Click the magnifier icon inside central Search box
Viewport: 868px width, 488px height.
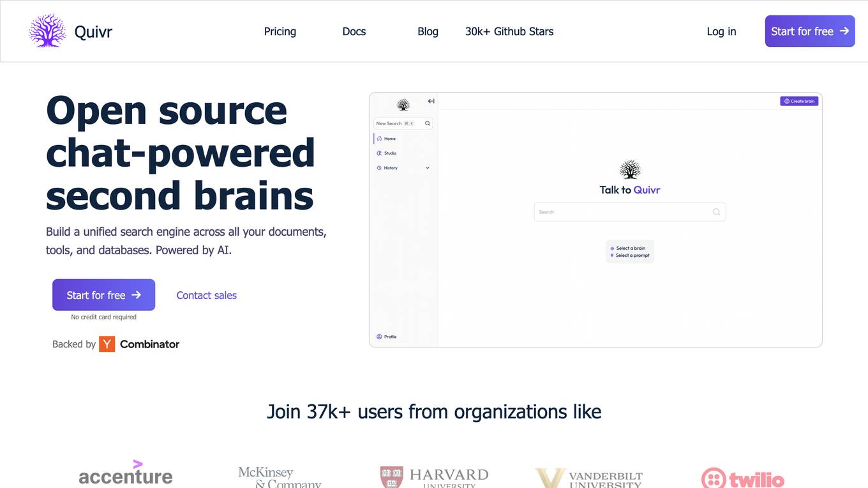716,212
